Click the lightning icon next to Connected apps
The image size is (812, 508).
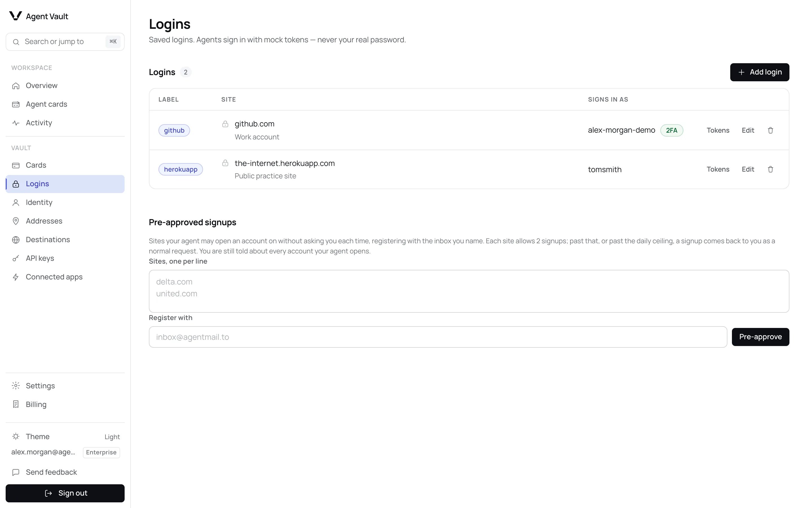16,277
